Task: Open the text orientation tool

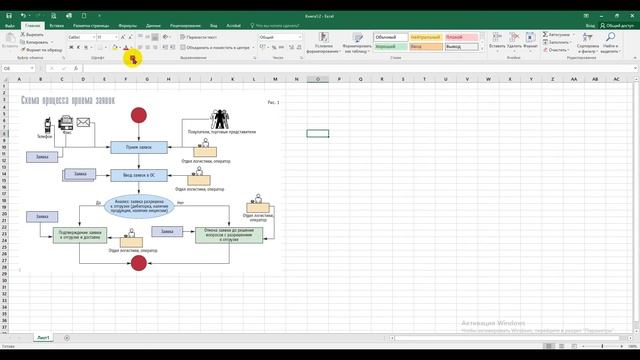Action: tap(165, 37)
